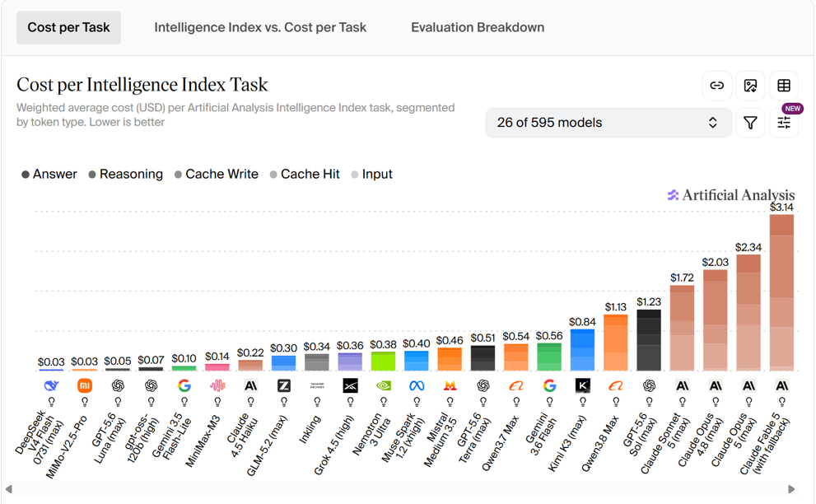
Task: Open the model filter funnel icon
Action: point(750,123)
